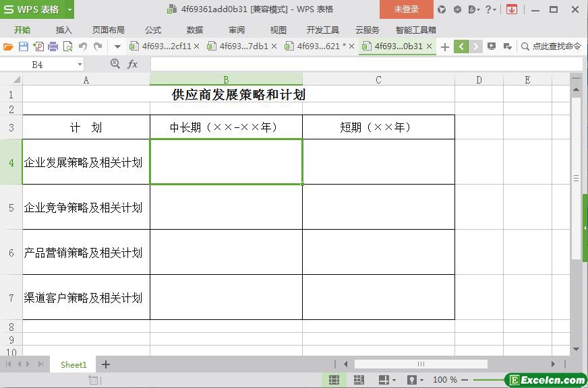Save the workbook using the floppy disk icon

click(23, 46)
